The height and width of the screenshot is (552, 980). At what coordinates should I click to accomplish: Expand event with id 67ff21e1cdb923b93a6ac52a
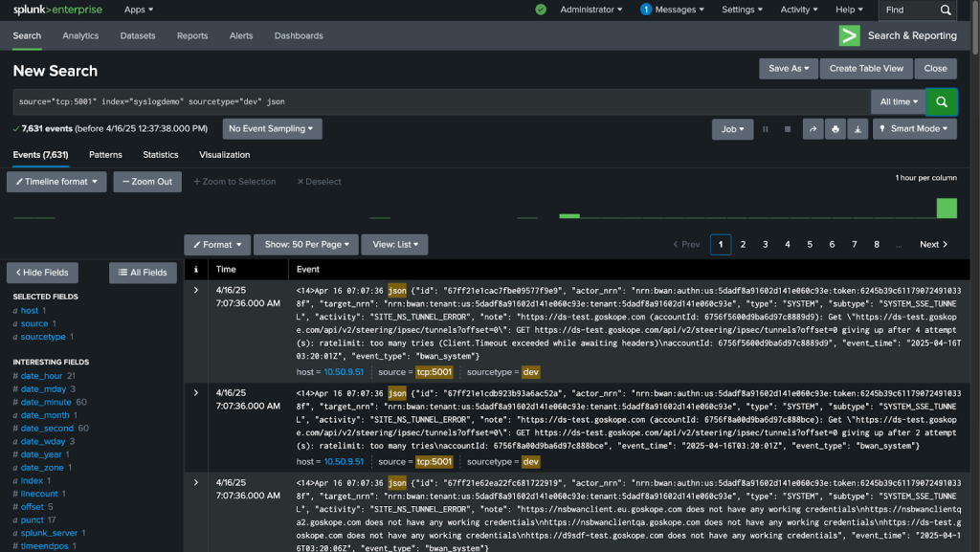point(195,393)
